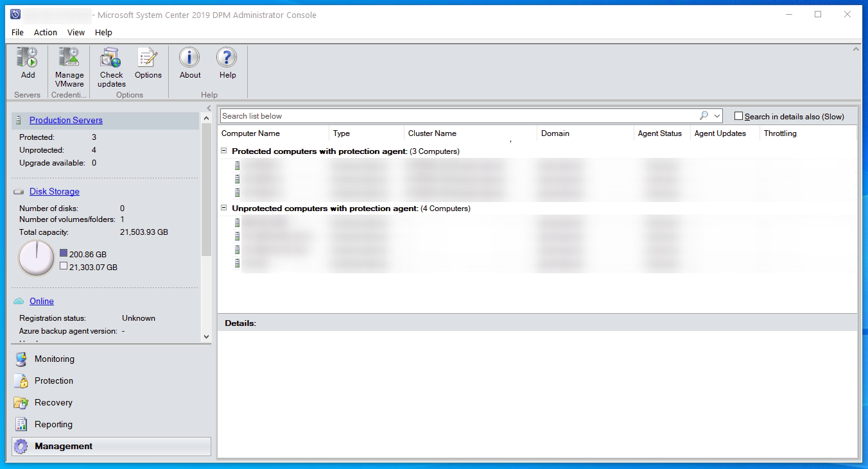Click the Protection lock icon
868x469 pixels.
[x=21, y=381]
